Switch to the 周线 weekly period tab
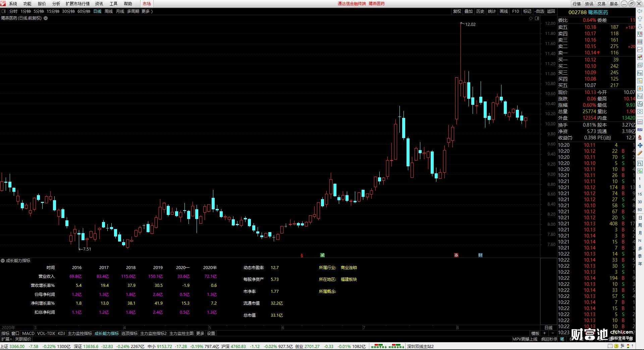Screen dimensions: 644x350 [x=109, y=11]
